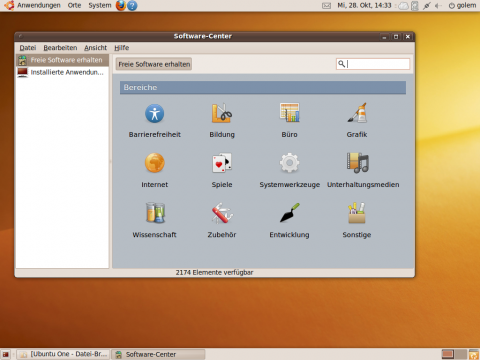480x360 pixels.
Task: Open the Grafik category icon
Action: 357,112
